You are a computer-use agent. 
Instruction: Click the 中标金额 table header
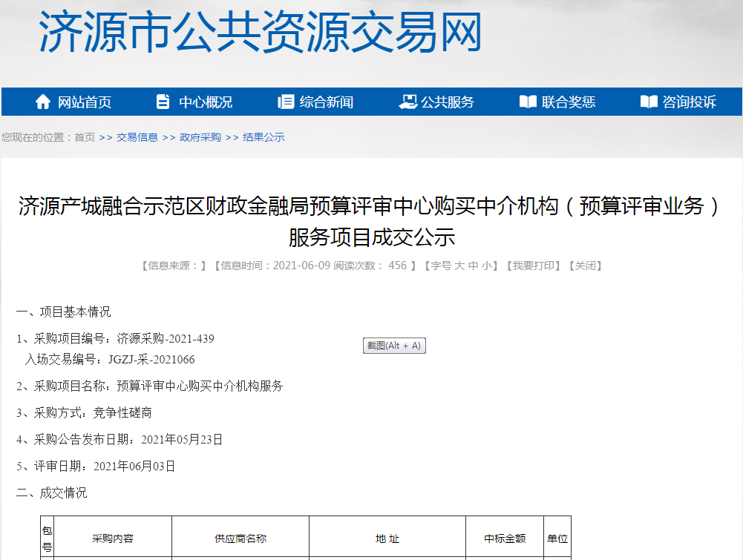[x=505, y=538]
